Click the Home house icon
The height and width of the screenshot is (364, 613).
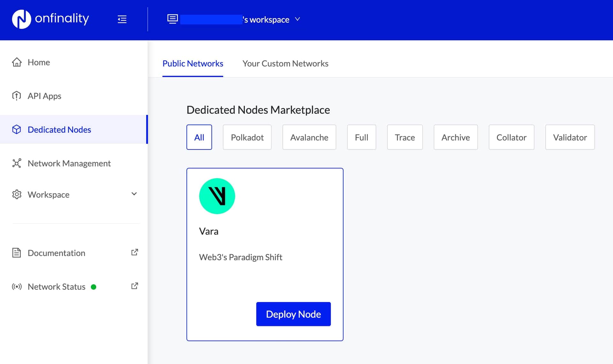pos(17,62)
